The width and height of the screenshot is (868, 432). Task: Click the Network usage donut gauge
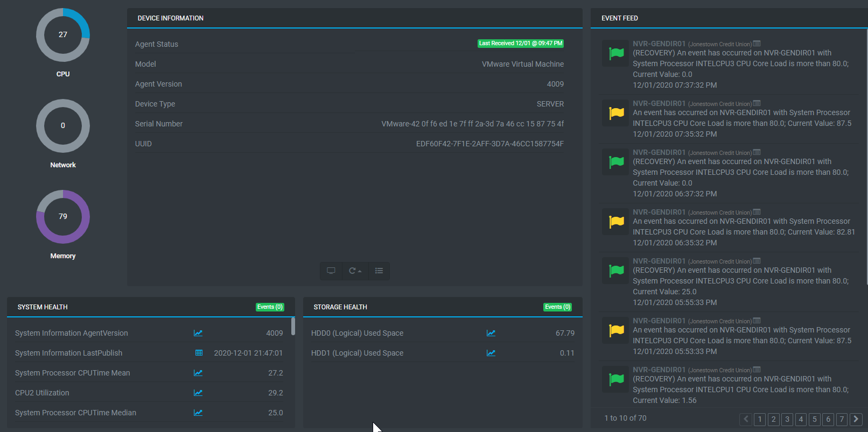pyautogui.click(x=63, y=126)
